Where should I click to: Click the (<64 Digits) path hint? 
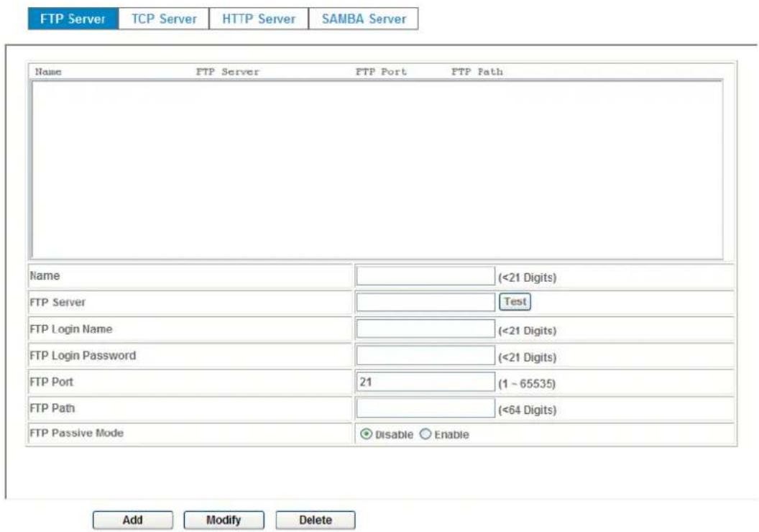(527, 410)
